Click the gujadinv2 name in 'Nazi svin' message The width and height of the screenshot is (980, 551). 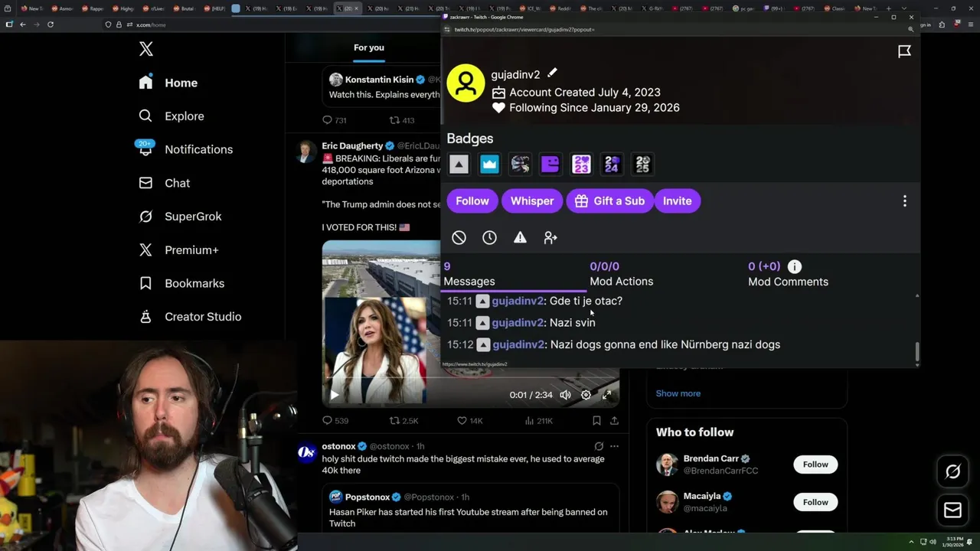tap(518, 323)
